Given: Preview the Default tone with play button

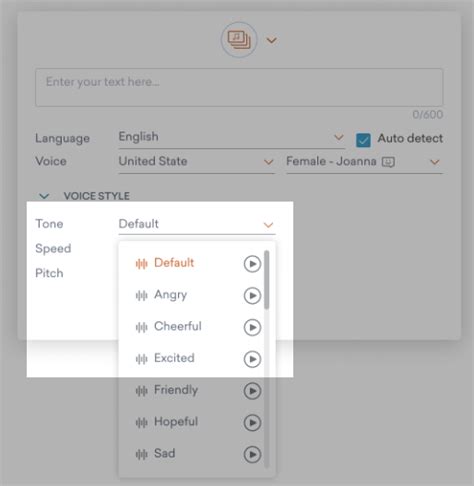Looking at the screenshot, I should pos(252,264).
